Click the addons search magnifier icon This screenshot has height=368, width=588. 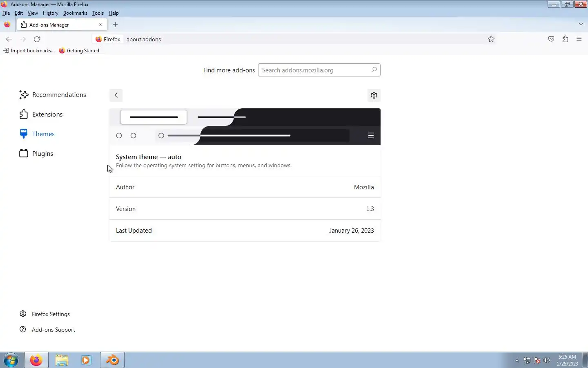(374, 70)
